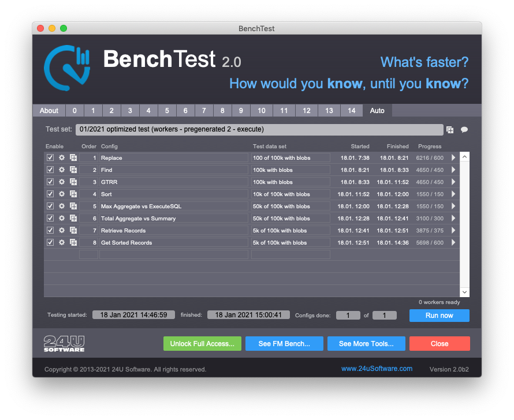514x420 pixels.
Task: Duplicate Total Aggregate vs Summary row
Action: coord(73,218)
